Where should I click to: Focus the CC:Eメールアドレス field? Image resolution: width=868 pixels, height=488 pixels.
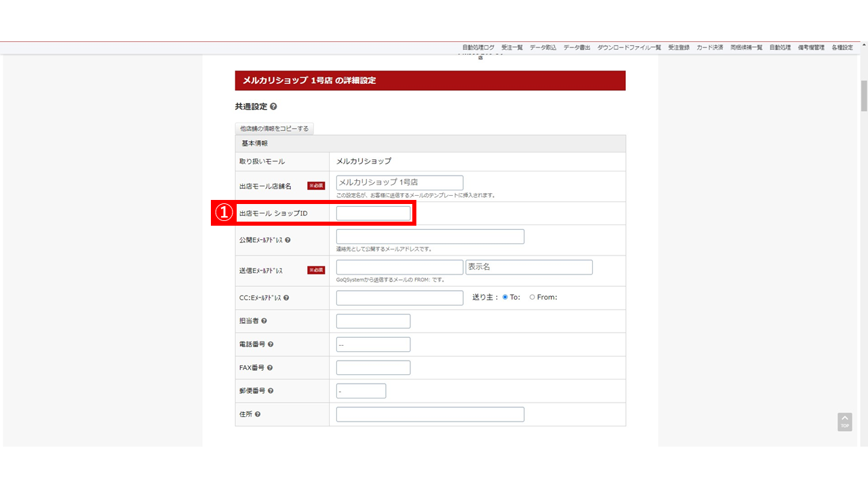point(399,298)
